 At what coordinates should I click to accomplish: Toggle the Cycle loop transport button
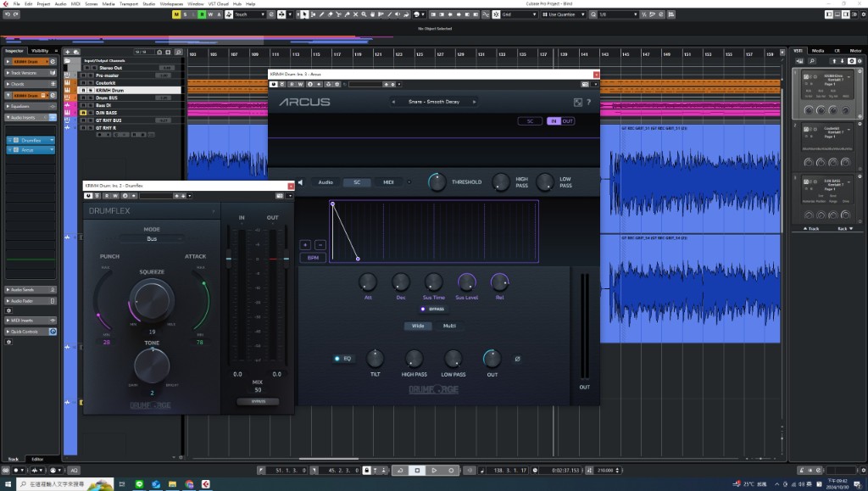(x=401, y=471)
